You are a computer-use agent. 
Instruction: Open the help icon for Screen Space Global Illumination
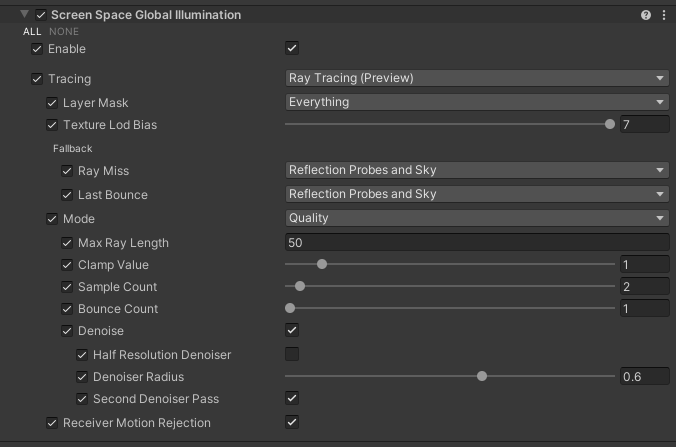(647, 16)
